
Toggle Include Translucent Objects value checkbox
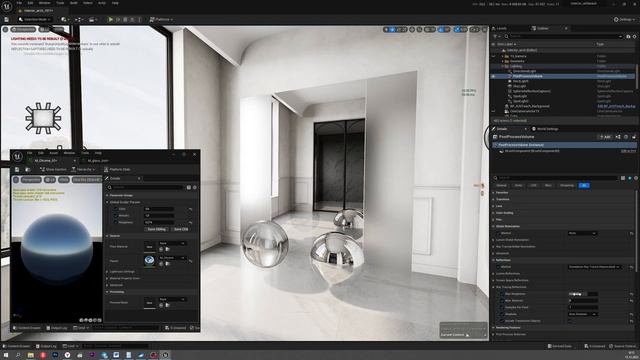[570, 321]
